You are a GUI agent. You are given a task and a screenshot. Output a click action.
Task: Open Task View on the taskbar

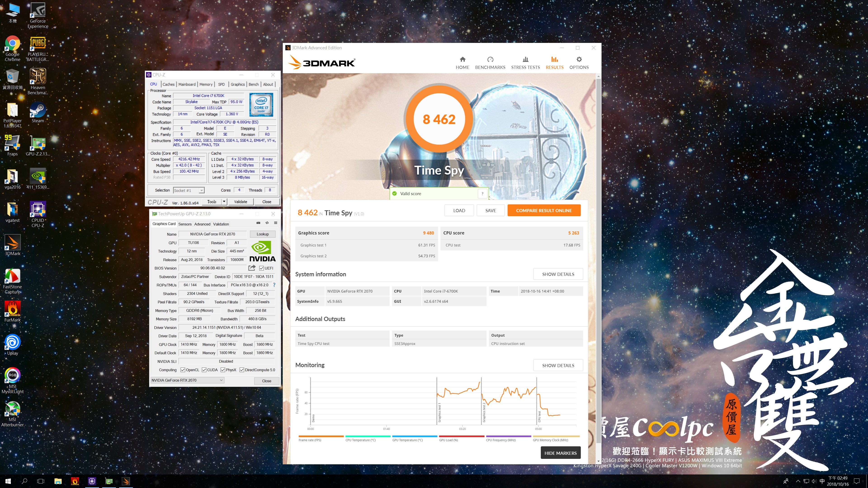(40, 481)
